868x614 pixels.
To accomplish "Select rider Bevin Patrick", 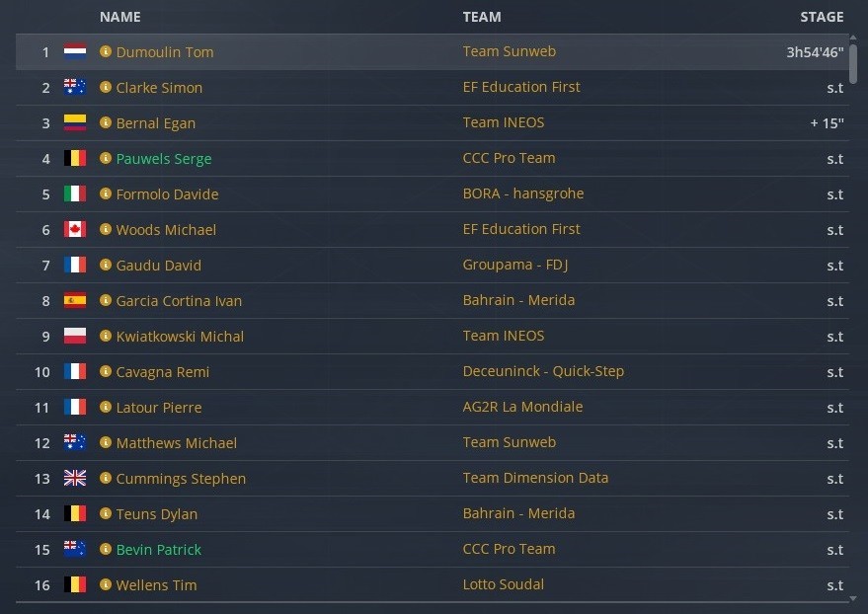I will click(x=158, y=549).
